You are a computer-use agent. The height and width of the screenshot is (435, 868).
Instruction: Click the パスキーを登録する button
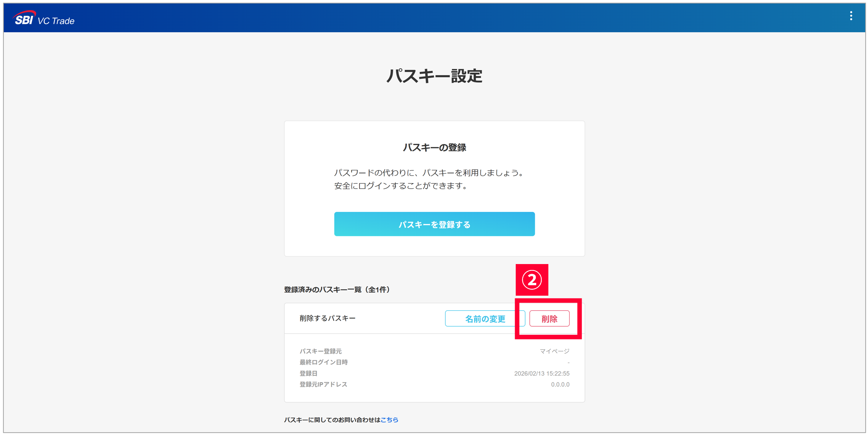[434, 224]
